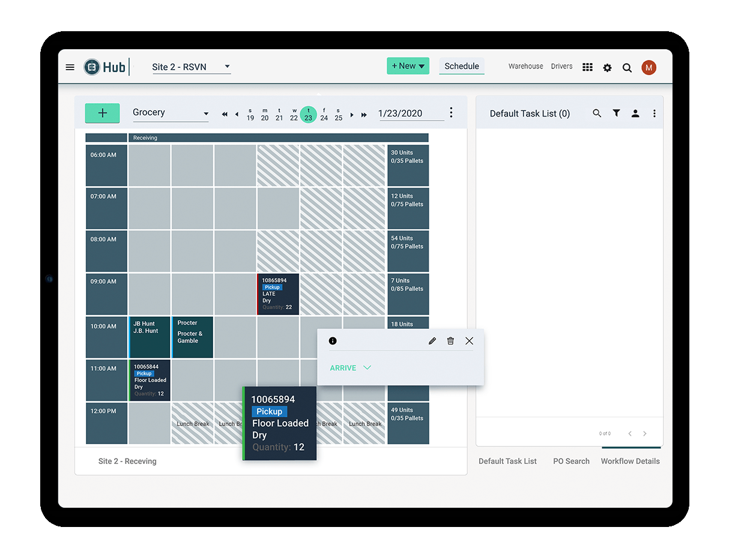Click the header search magnifier icon
The image size is (732, 560).
coord(627,68)
